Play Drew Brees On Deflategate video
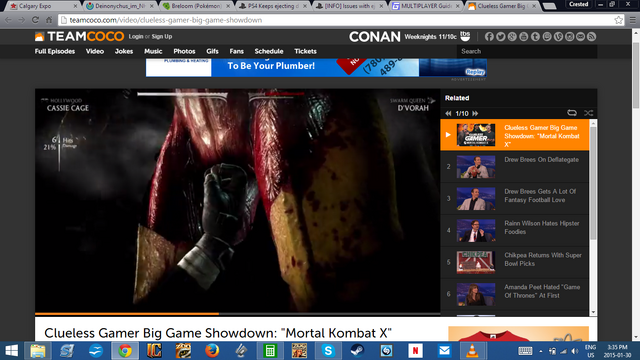Screen dimensions: 640x360 [515, 167]
